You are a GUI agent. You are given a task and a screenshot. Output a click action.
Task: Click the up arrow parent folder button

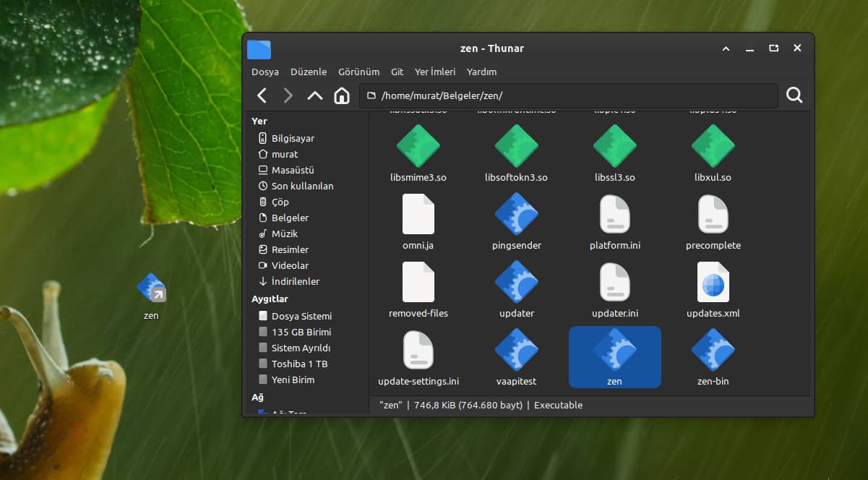click(x=315, y=95)
